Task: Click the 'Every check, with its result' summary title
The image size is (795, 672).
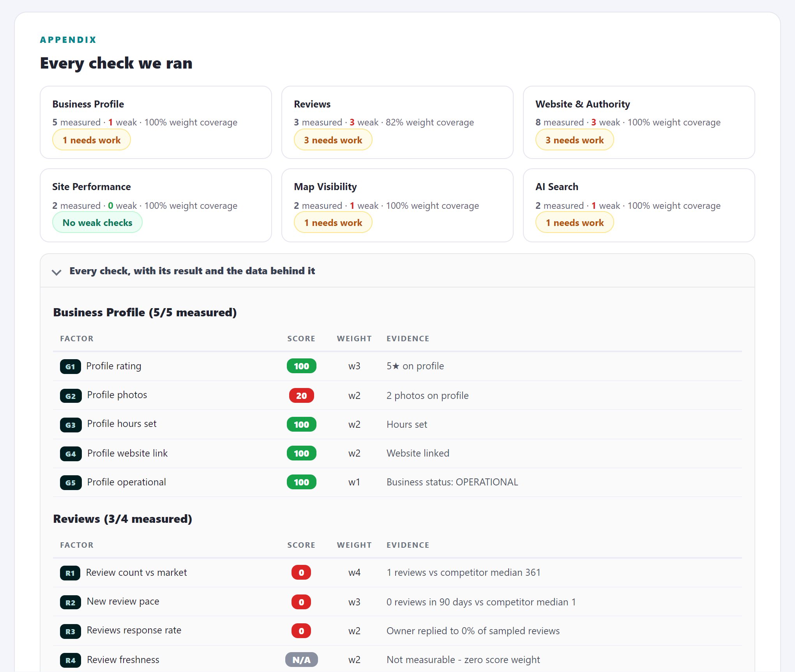Action: pyautogui.click(x=192, y=271)
